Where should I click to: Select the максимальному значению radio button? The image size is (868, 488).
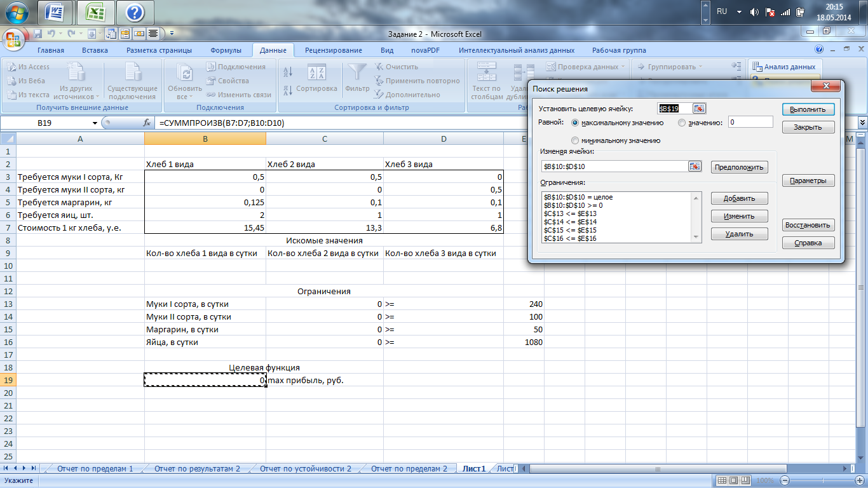click(x=576, y=123)
